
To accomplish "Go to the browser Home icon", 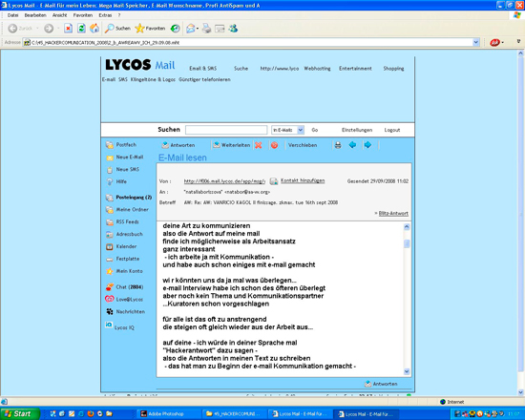I will pyautogui.click(x=94, y=29).
